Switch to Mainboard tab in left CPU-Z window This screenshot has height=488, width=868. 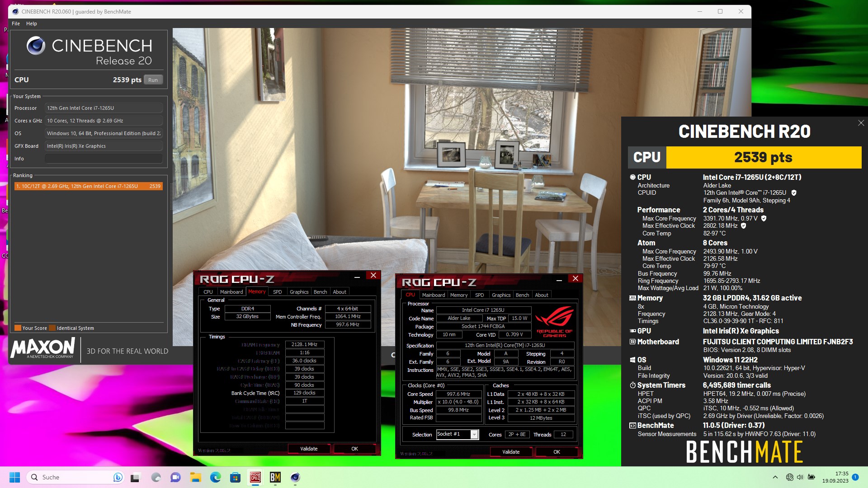coord(231,292)
